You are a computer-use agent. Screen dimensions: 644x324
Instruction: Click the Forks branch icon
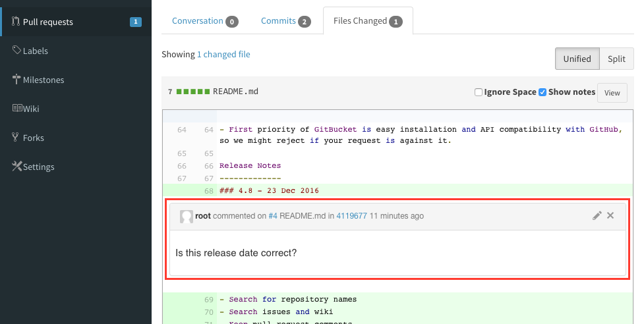coord(16,137)
